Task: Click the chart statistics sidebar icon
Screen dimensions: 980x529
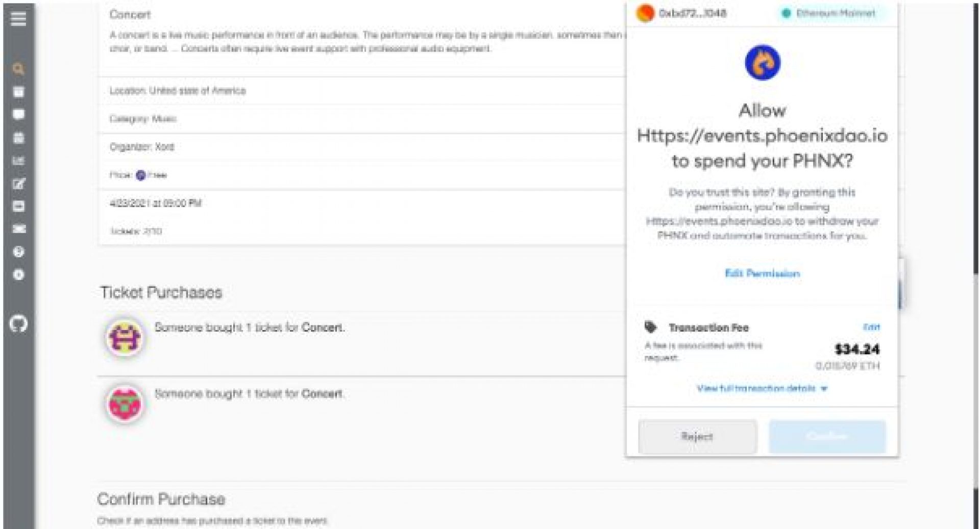Action: (18, 161)
